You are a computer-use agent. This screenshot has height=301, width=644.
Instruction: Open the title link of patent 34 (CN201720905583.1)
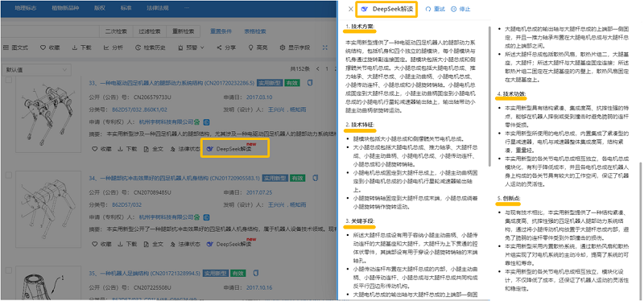(175, 178)
